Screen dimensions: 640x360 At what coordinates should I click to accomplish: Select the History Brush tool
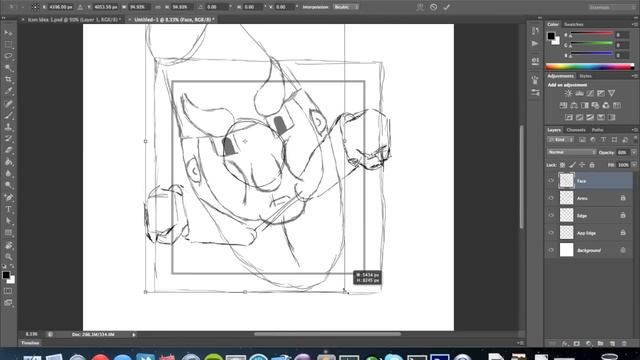click(x=8, y=139)
